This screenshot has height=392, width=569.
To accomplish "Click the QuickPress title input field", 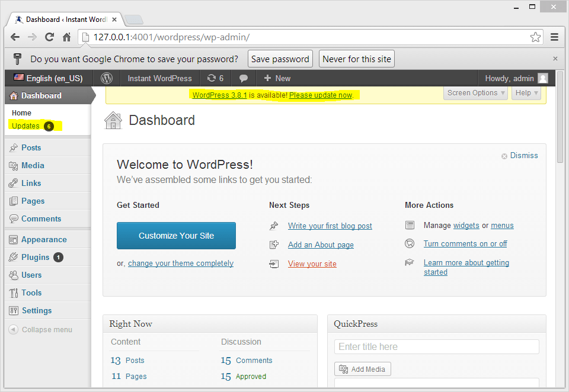I will tap(436, 346).
